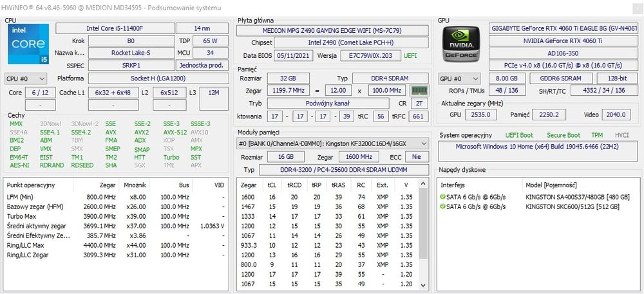Click the GDDR6 SDRAM field
644x294 pixels.
pos(561,78)
